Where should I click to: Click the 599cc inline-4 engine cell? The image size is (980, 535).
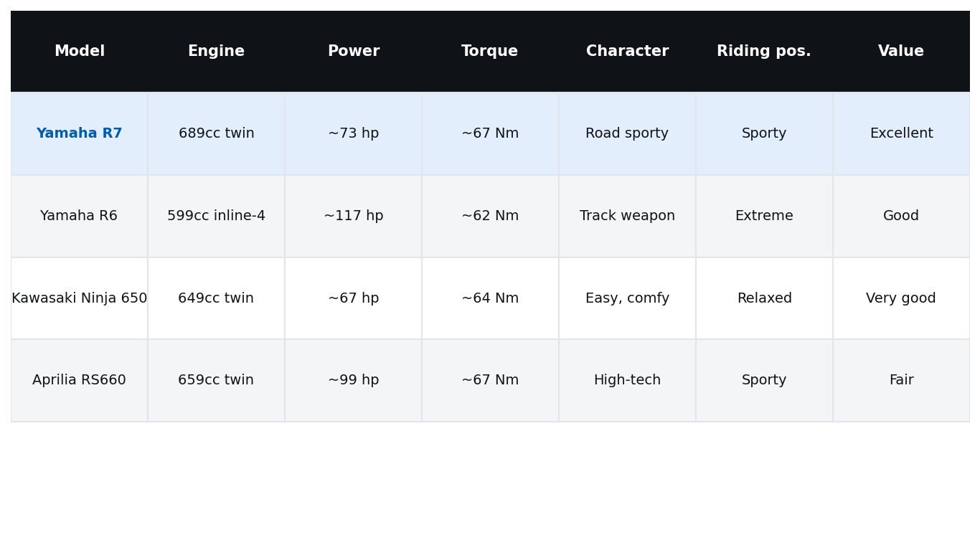point(216,216)
